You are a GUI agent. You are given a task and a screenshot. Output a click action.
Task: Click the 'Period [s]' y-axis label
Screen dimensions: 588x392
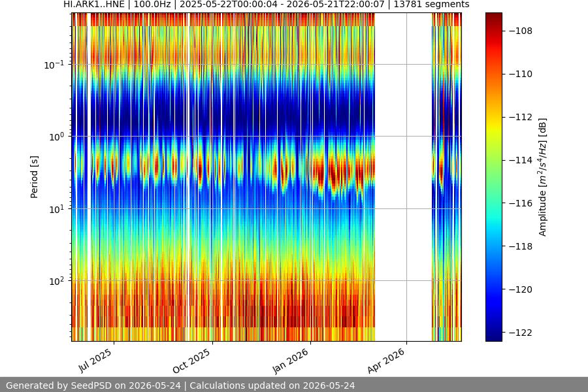(34, 177)
